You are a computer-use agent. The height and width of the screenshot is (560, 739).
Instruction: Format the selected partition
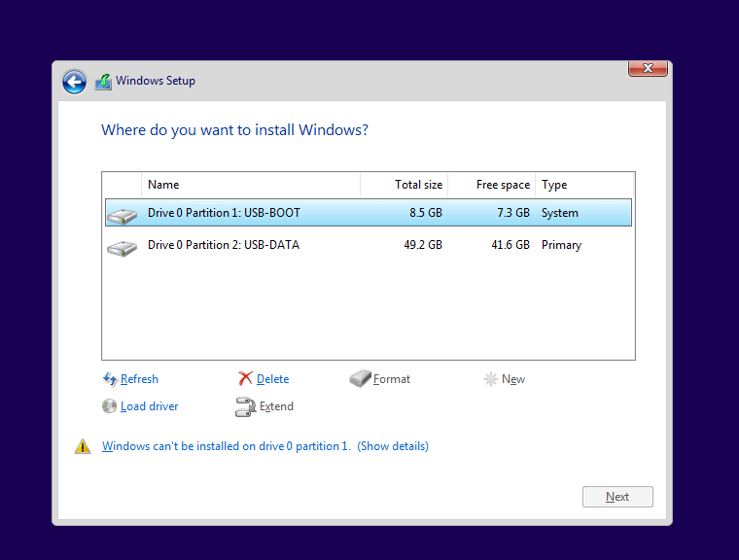[x=392, y=379]
